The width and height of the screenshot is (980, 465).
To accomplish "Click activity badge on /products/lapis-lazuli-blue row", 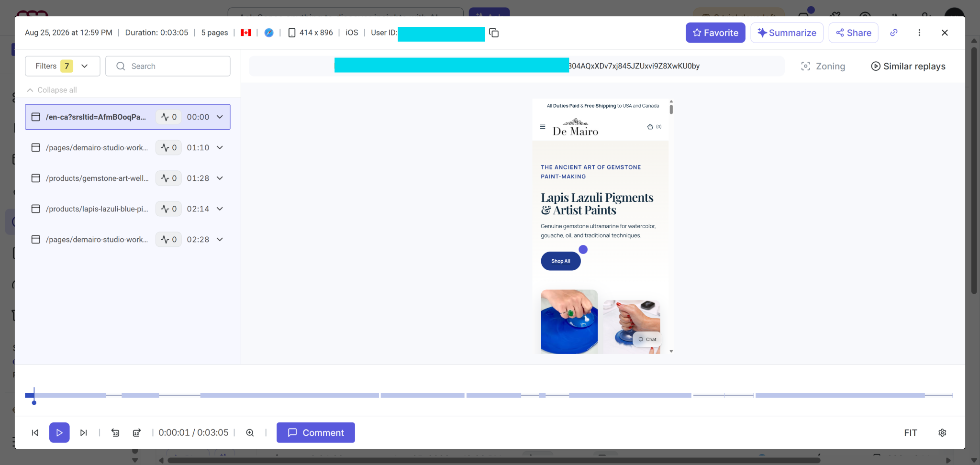I will pos(169,209).
